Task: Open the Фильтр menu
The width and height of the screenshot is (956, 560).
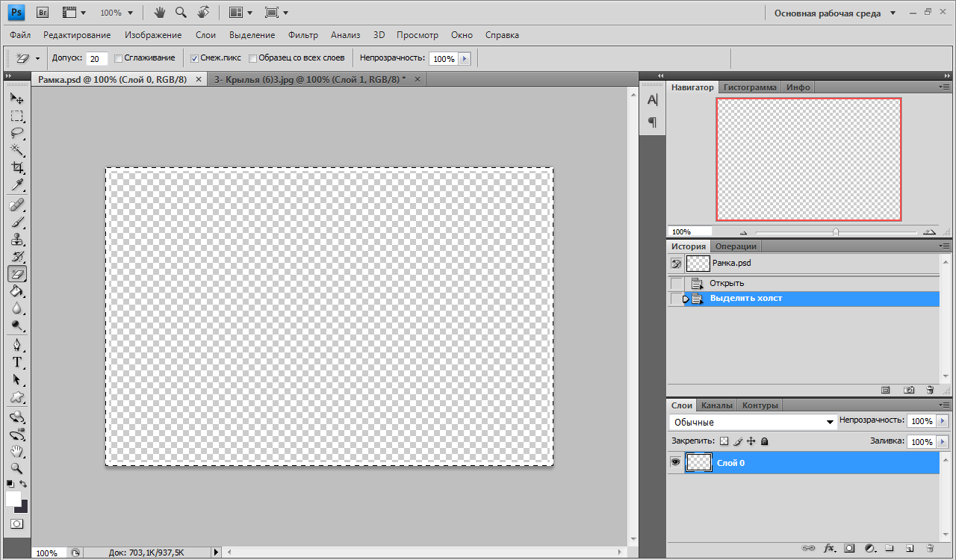Action: 303,35
